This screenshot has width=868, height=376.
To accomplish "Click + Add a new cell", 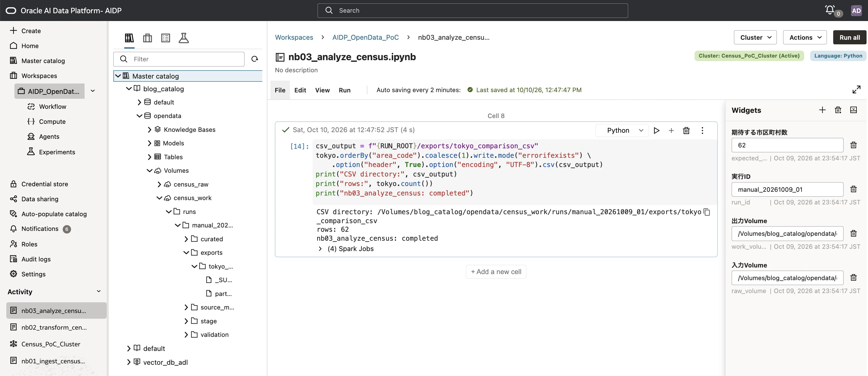I will coord(496,272).
